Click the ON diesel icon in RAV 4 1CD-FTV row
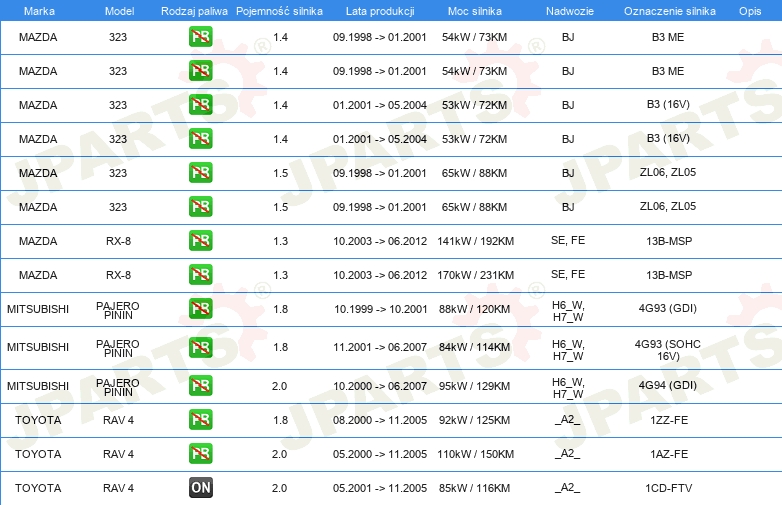The height and width of the screenshot is (505, 782). click(200, 488)
